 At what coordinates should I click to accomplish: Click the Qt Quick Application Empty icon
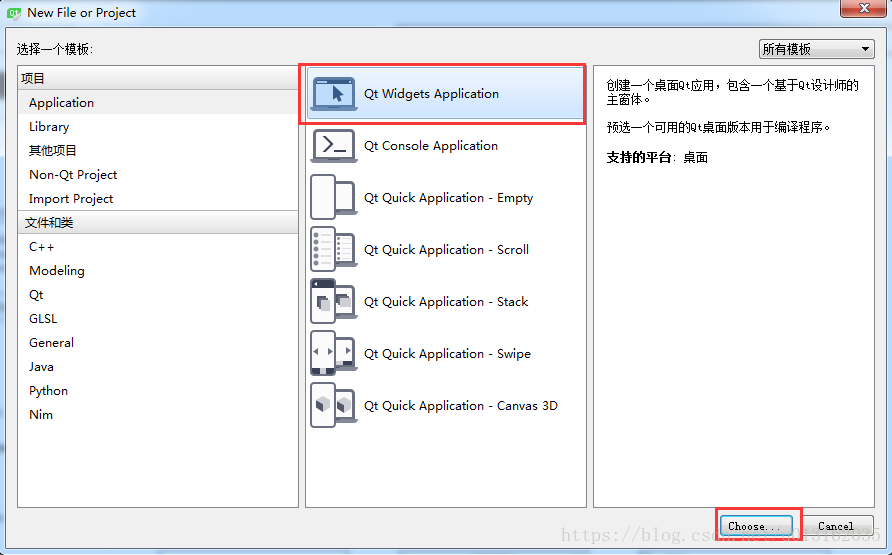pos(334,197)
